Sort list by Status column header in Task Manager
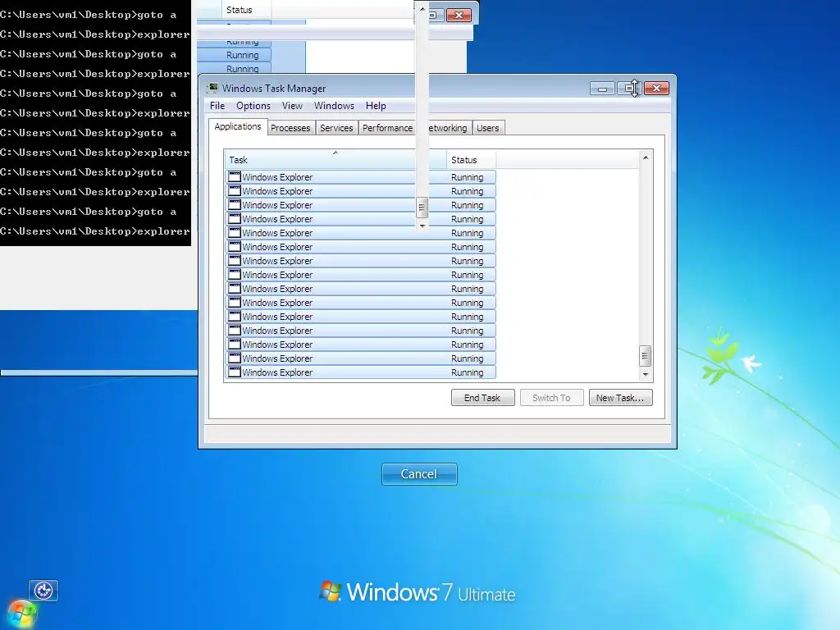This screenshot has width=840, height=630. [x=471, y=160]
